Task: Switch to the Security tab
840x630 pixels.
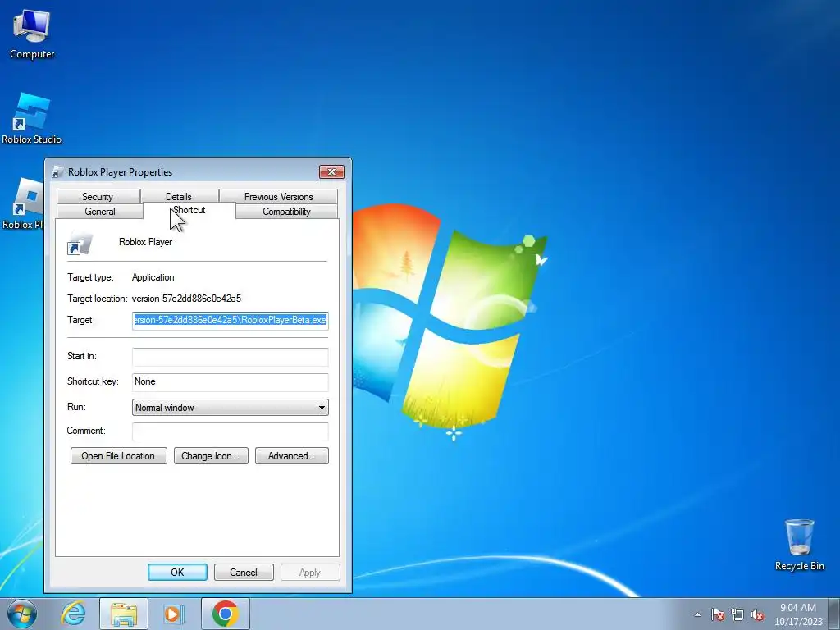Action: pyautogui.click(x=98, y=197)
